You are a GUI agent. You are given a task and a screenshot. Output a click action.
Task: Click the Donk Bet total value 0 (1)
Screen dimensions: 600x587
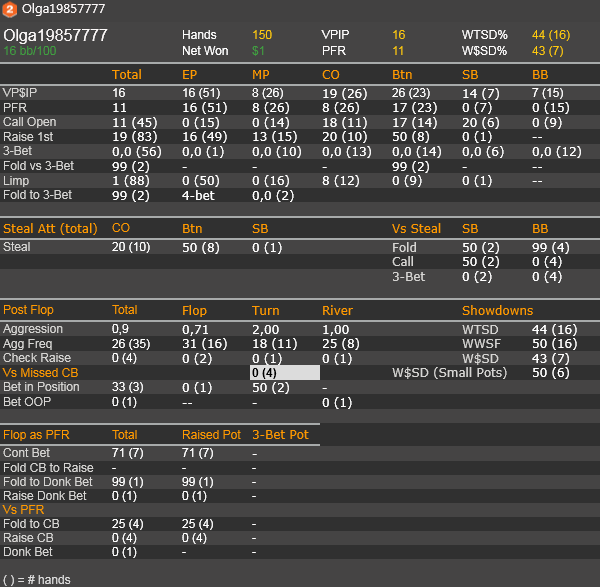pyautogui.click(x=124, y=552)
